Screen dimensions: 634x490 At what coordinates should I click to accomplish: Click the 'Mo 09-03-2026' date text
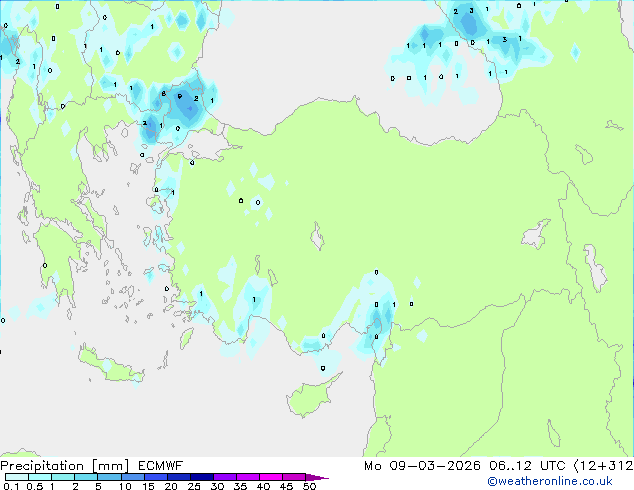[x=422, y=466]
